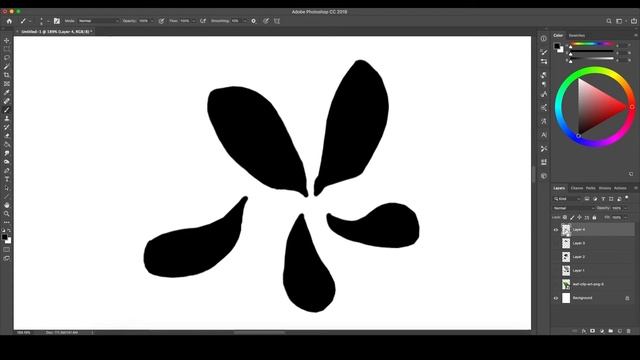The height and width of the screenshot is (360, 640).
Task: Toggle airbrush build-up in options bar
Action: click(203, 21)
